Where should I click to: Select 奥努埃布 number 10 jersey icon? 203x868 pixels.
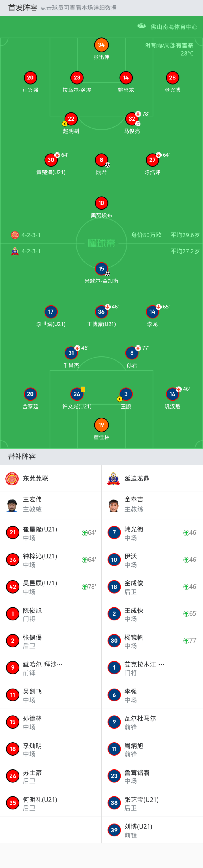click(101, 203)
